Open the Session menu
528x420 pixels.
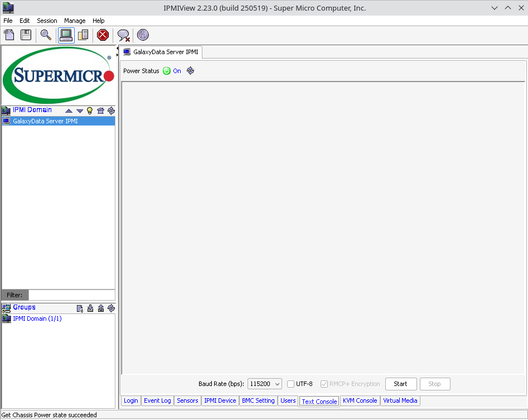click(47, 21)
